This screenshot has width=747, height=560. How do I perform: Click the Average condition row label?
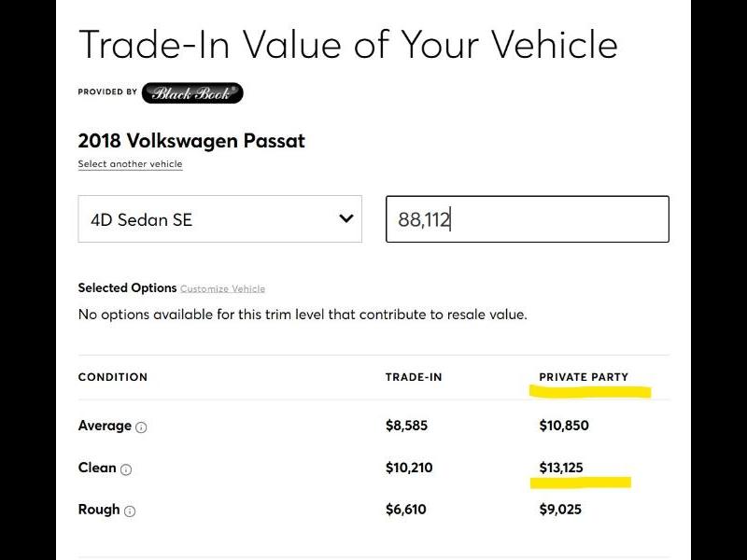[106, 426]
